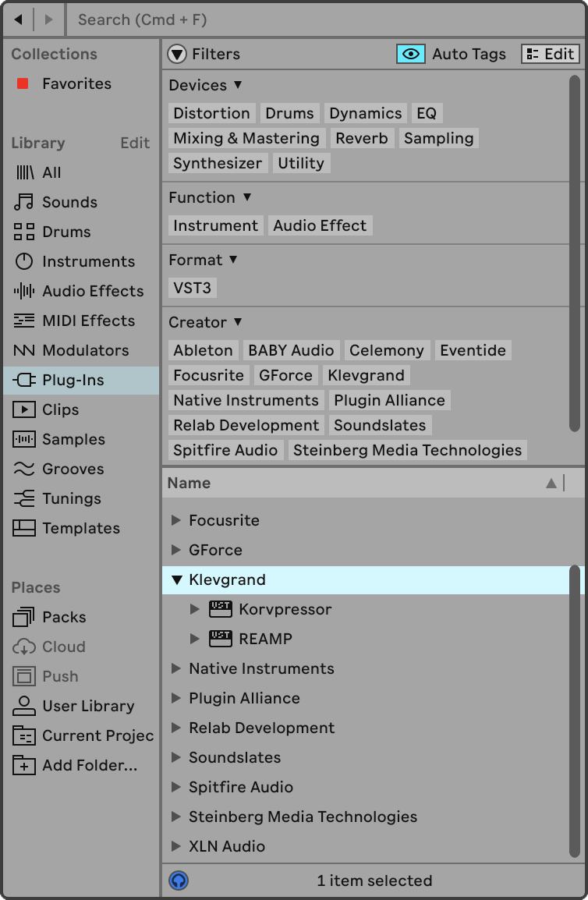Click the MIDI Effects icon

point(24,321)
